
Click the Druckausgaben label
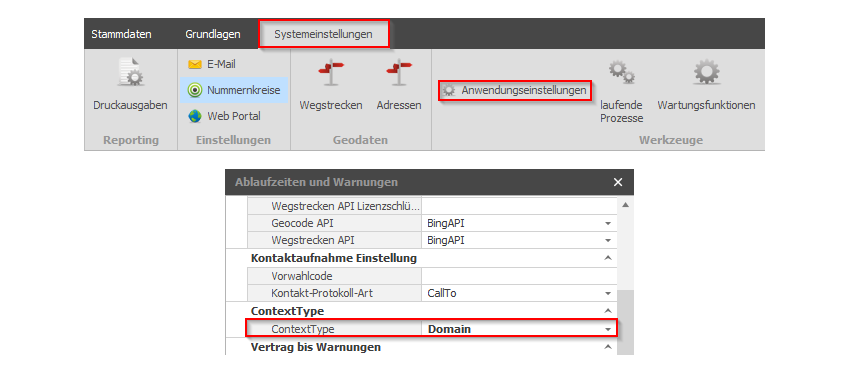[x=130, y=105]
